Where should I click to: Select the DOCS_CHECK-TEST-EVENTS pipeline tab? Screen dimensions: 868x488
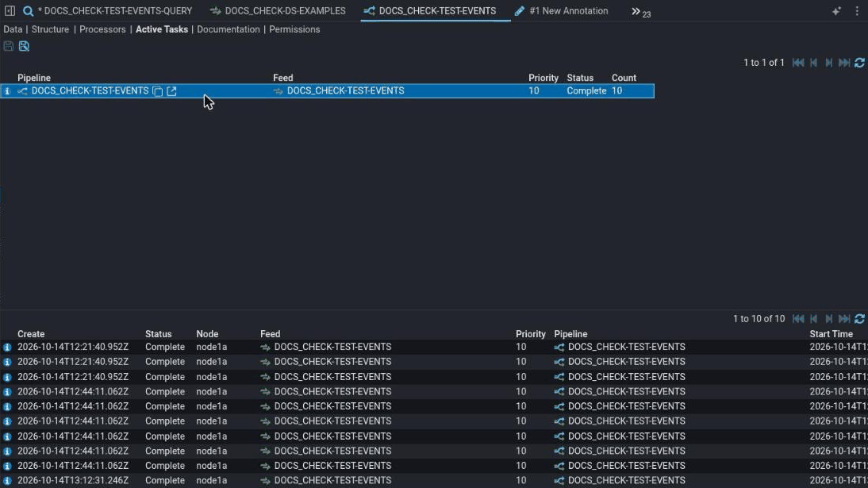429,11
